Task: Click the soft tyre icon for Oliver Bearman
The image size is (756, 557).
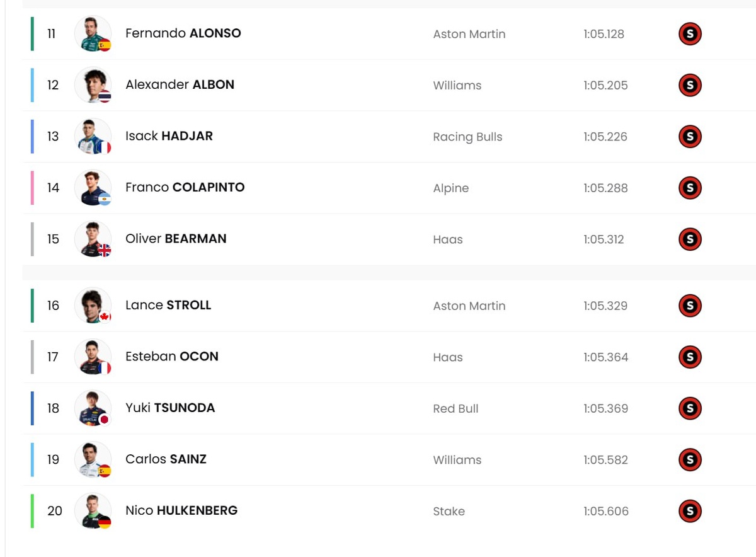Action: (690, 239)
